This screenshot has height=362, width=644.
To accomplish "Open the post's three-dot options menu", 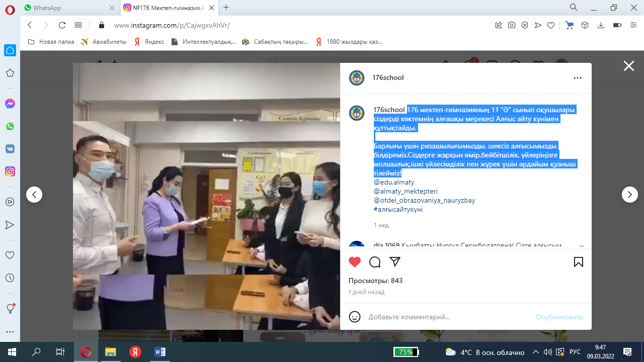I will point(578,78).
